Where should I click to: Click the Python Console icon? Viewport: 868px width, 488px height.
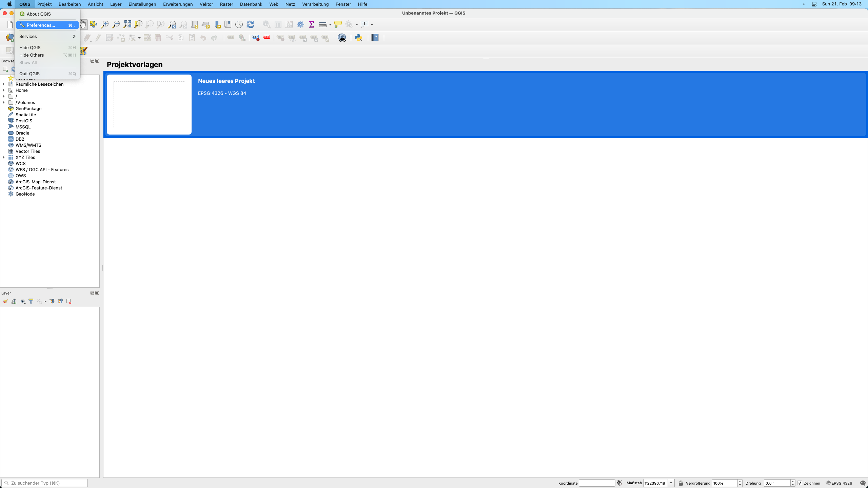click(x=358, y=38)
